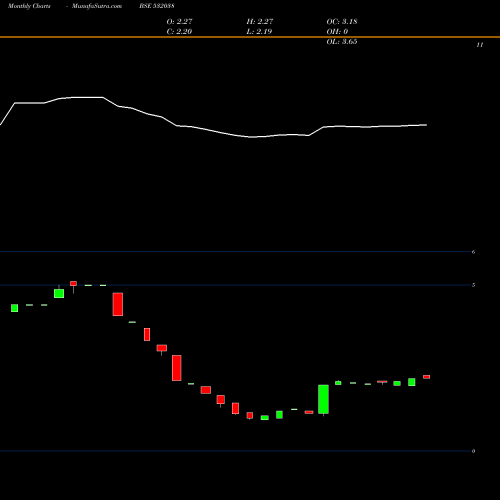Viewport: 500px width, 500px height.
Task: Click the first green candle at chart left
Action: click(x=14, y=308)
